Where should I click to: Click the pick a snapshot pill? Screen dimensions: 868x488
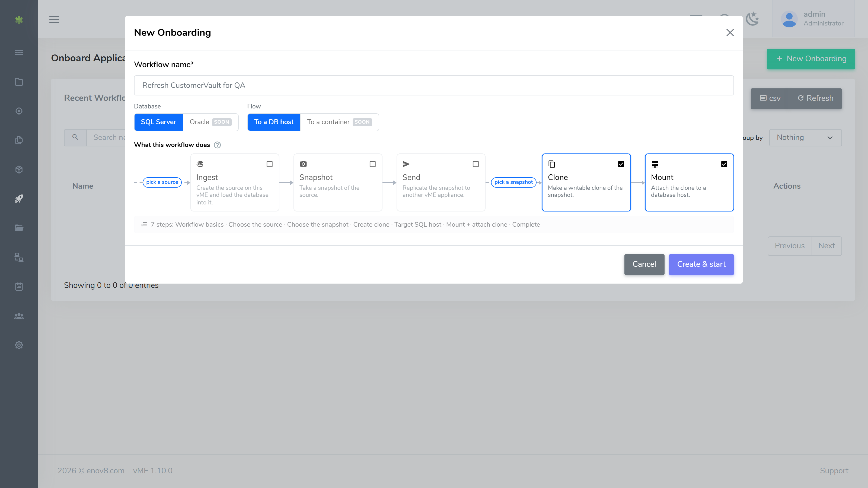[513, 182]
